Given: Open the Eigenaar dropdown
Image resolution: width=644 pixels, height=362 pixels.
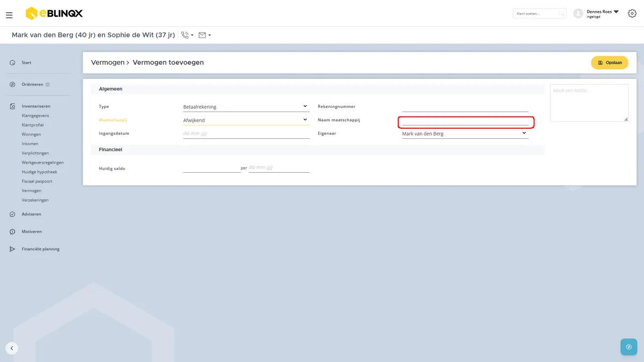Looking at the screenshot, I should click(465, 134).
